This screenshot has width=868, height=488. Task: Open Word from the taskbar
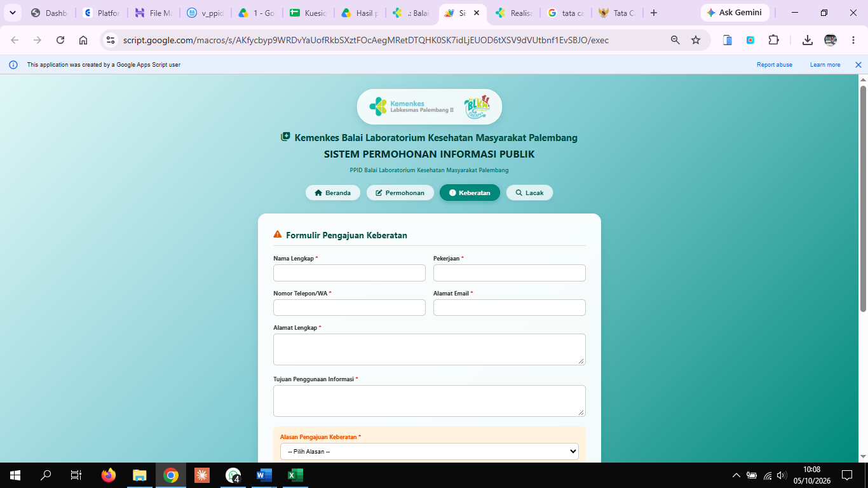264,475
